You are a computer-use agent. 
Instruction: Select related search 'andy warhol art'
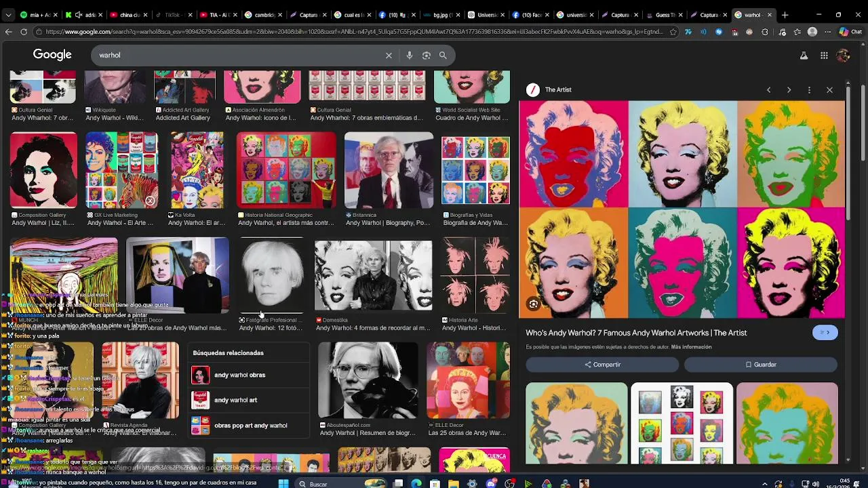click(249, 400)
